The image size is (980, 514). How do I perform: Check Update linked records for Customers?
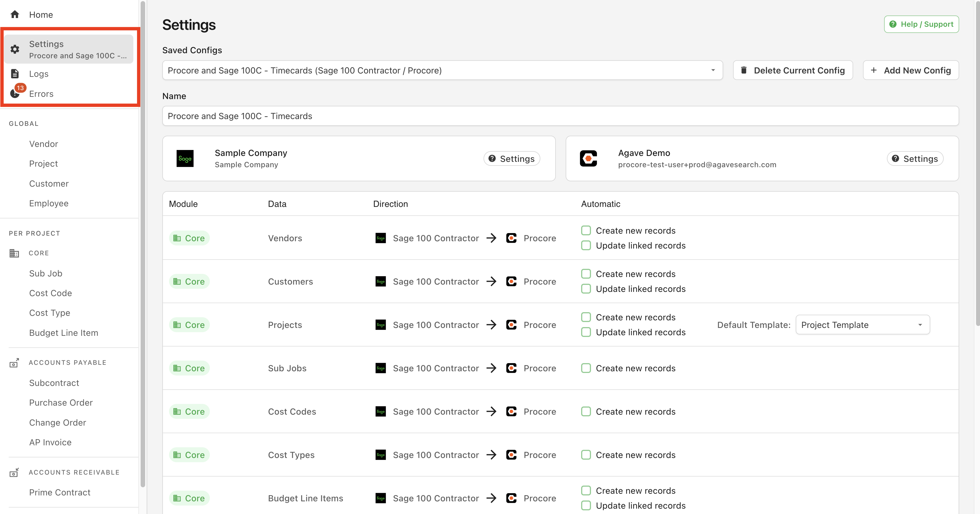(x=586, y=289)
